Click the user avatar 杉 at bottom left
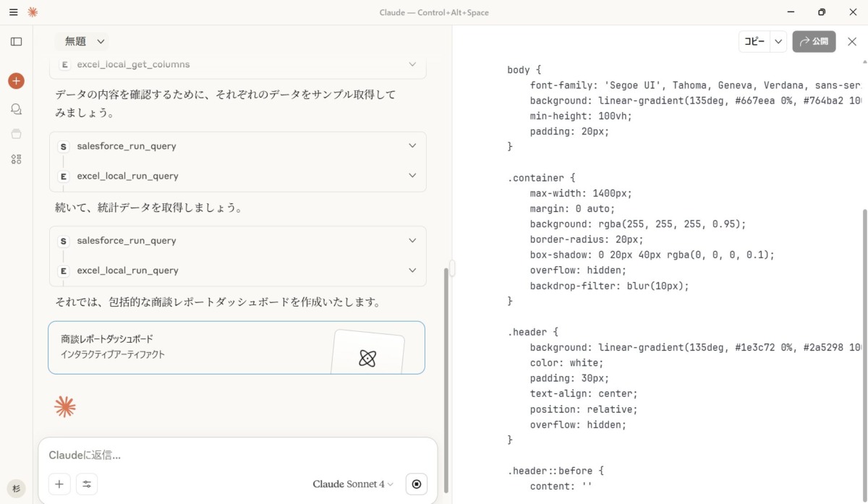 pos(16,488)
